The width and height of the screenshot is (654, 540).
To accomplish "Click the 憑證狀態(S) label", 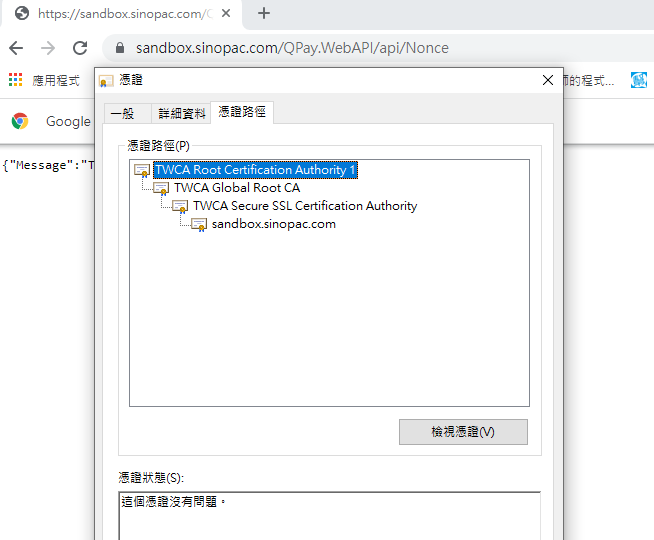I will [x=151, y=477].
